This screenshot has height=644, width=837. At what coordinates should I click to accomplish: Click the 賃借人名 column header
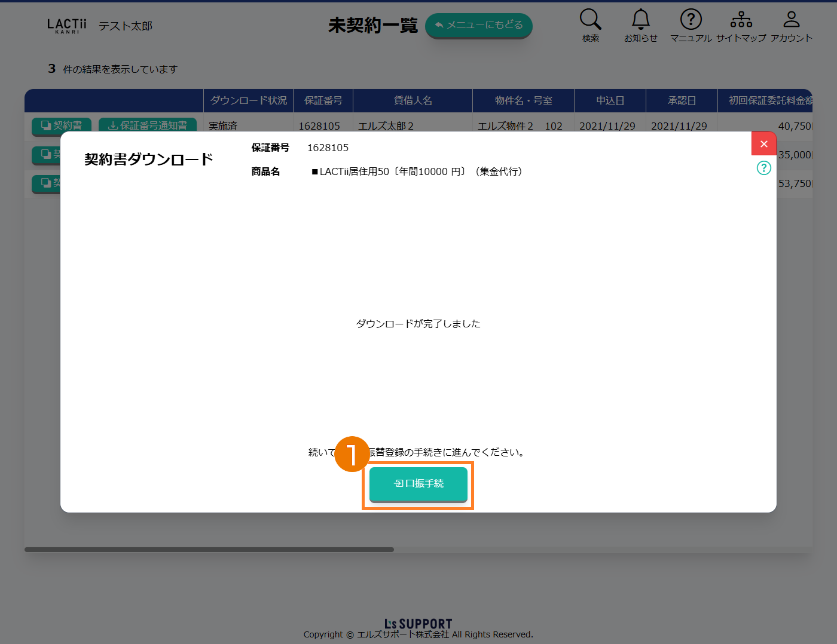tap(413, 100)
